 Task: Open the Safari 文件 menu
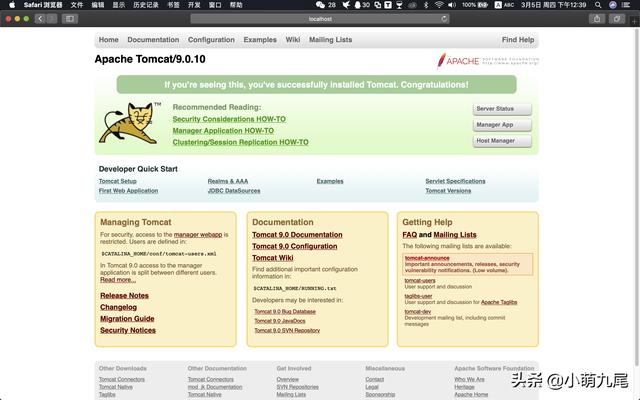[x=76, y=5]
